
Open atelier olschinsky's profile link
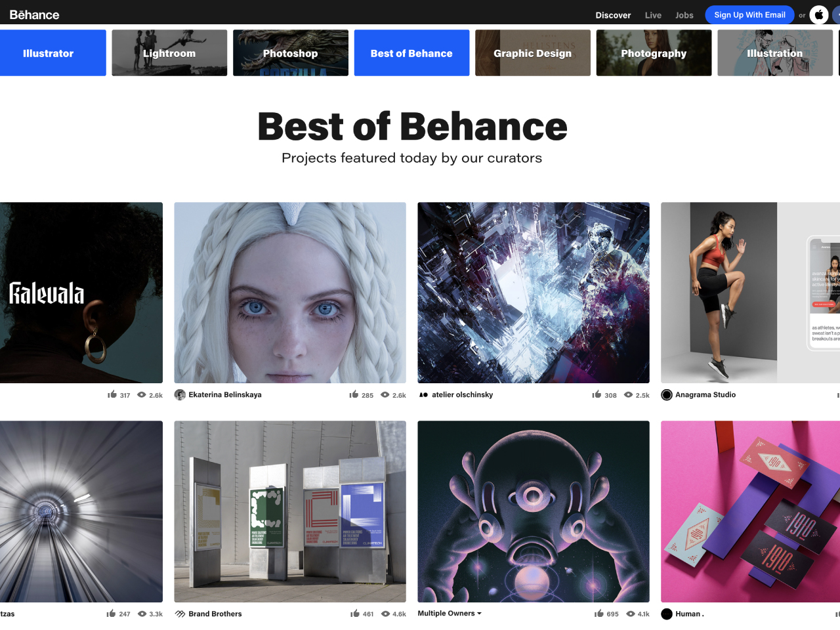(462, 394)
